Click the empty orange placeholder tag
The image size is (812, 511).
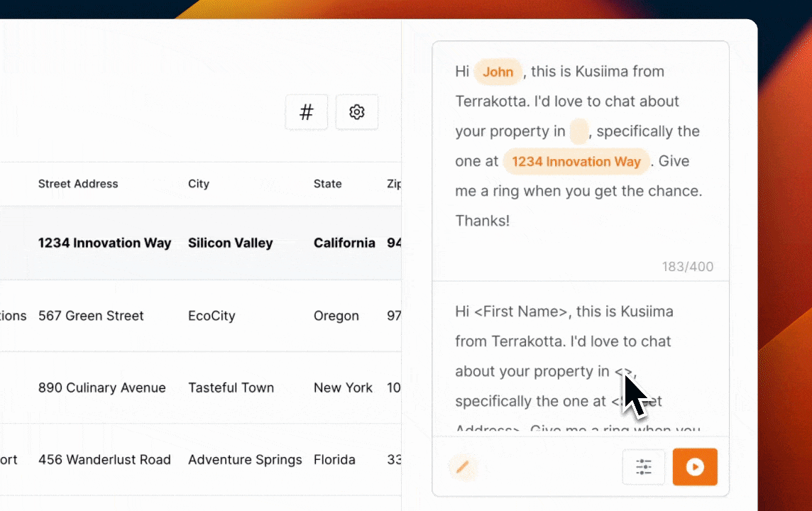579,131
